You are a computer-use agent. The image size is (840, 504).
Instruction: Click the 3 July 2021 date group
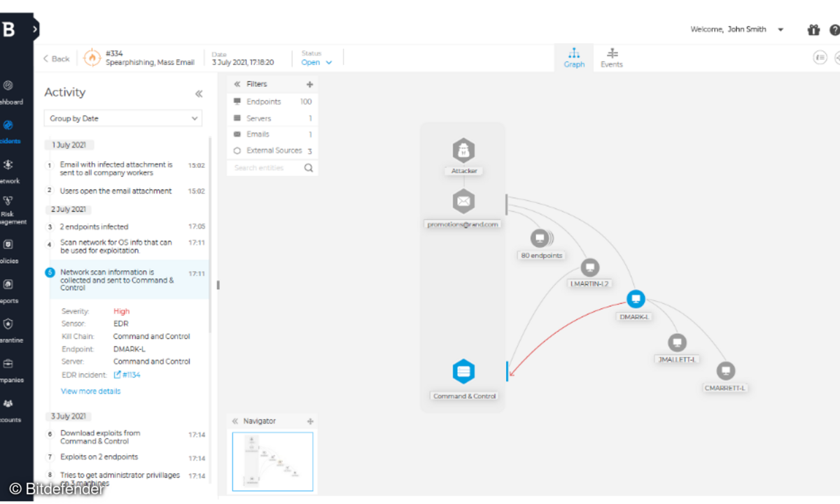click(x=69, y=416)
